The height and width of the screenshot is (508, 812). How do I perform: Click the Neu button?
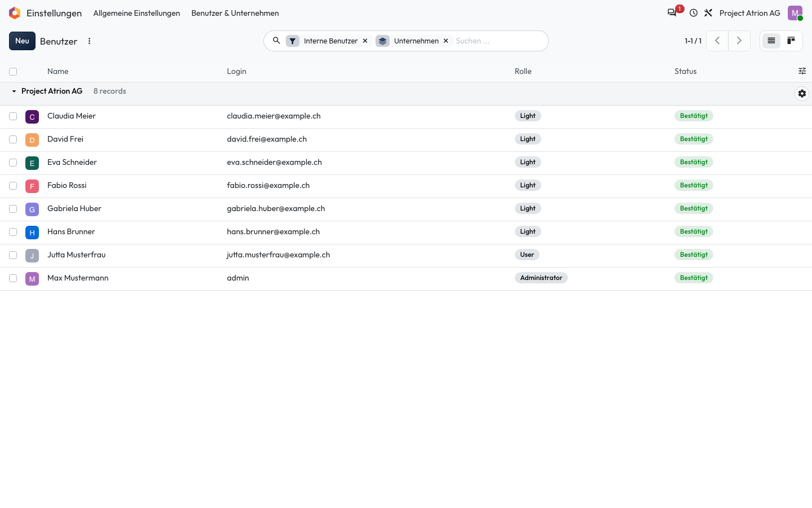[22, 41]
